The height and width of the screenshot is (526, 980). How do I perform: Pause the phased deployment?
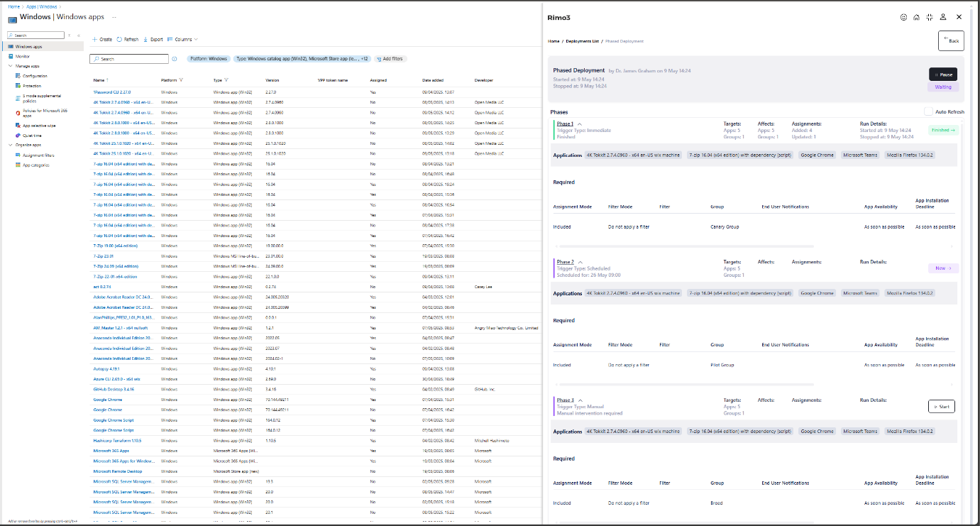pyautogui.click(x=942, y=75)
